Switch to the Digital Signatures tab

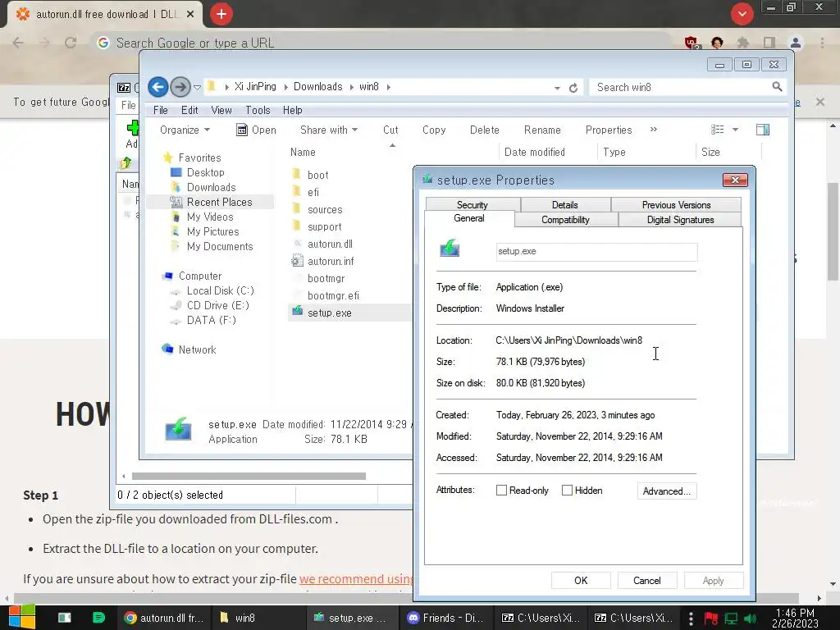(680, 220)
